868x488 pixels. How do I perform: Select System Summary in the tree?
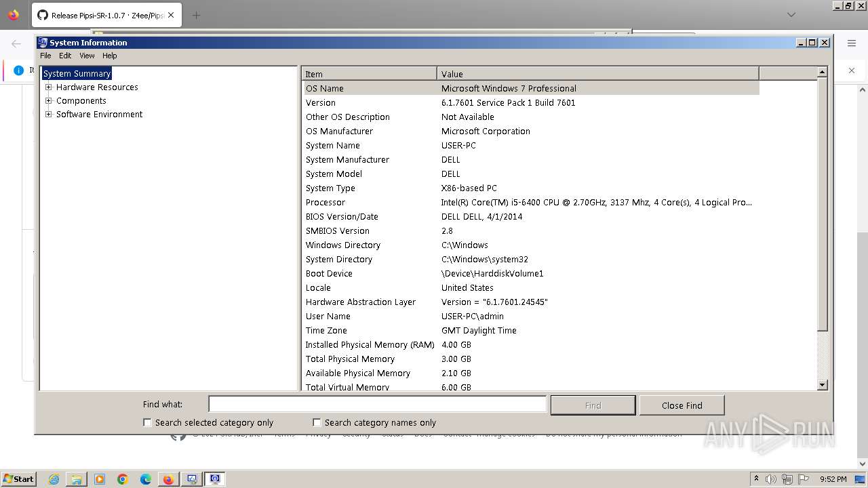tap(77, 73)
